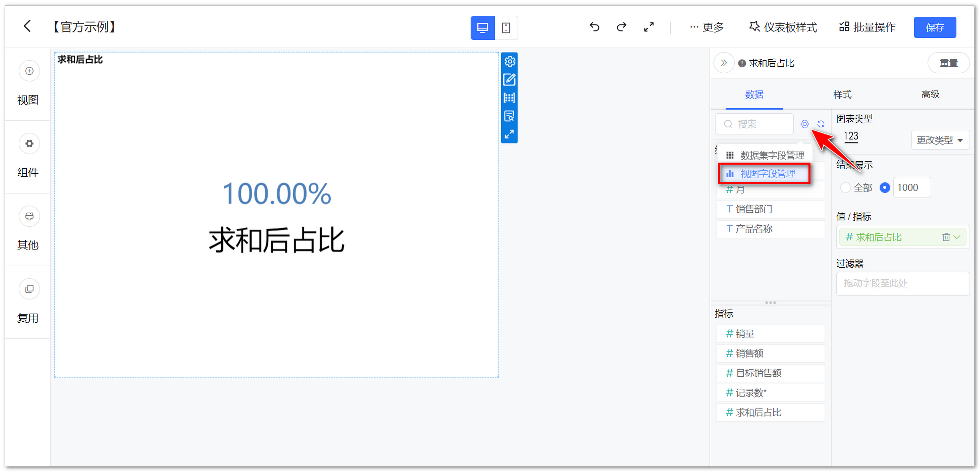Image resolution: width=980 pixels, height=472 pixels.
Task: Expand the 求和后占比 indicator chevron menu
Action: pos(957,237)
